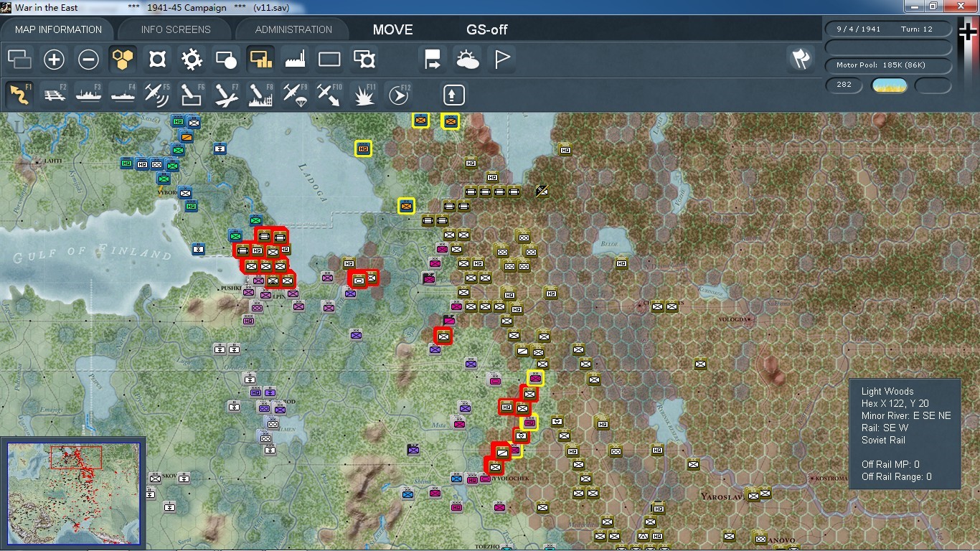Screen dimensions: 980x551
Task: Select the F5 air recon icon
Action: 157,95
